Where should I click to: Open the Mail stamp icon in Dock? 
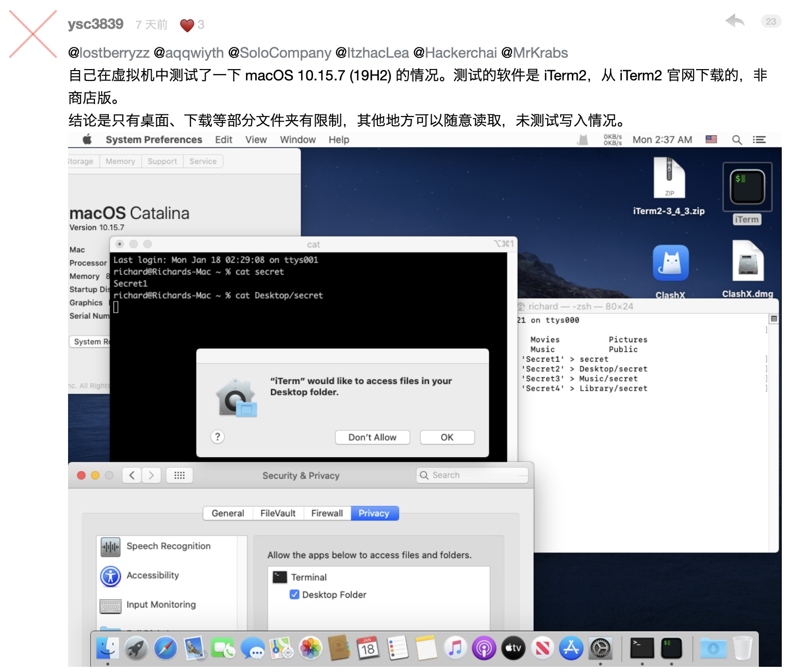(x=195, y=648)
